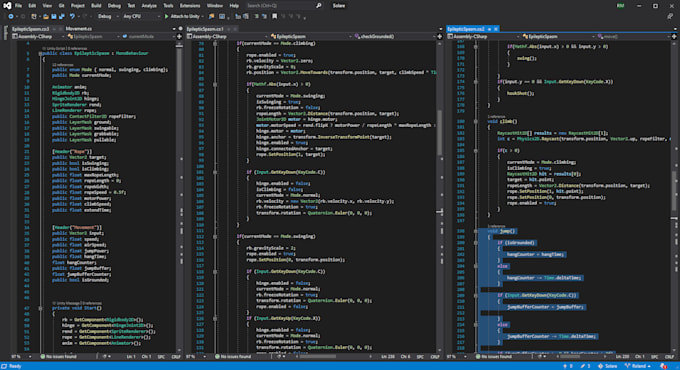The width and height of the screenshot is (680, 370).
Task: Click the bookmark icon in toolbar
Action: coord(275,16)
